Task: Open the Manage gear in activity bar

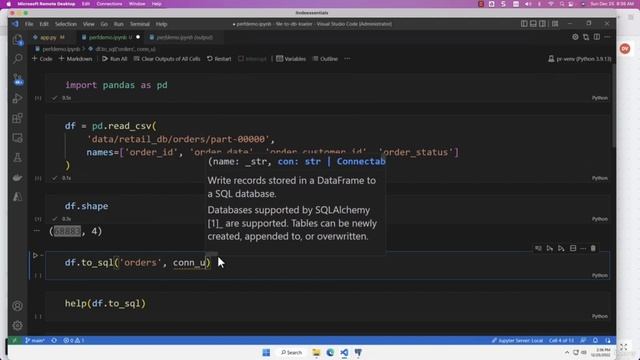Action: (18, 325)
